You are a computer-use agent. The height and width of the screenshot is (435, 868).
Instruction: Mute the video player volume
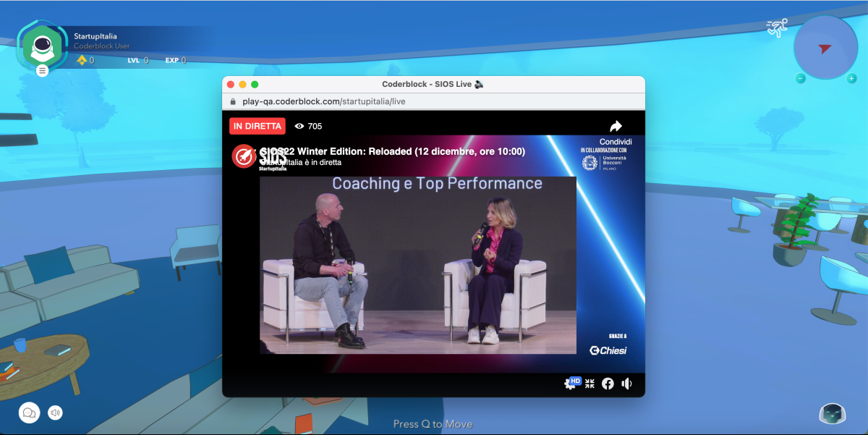[x=626, y=384]
